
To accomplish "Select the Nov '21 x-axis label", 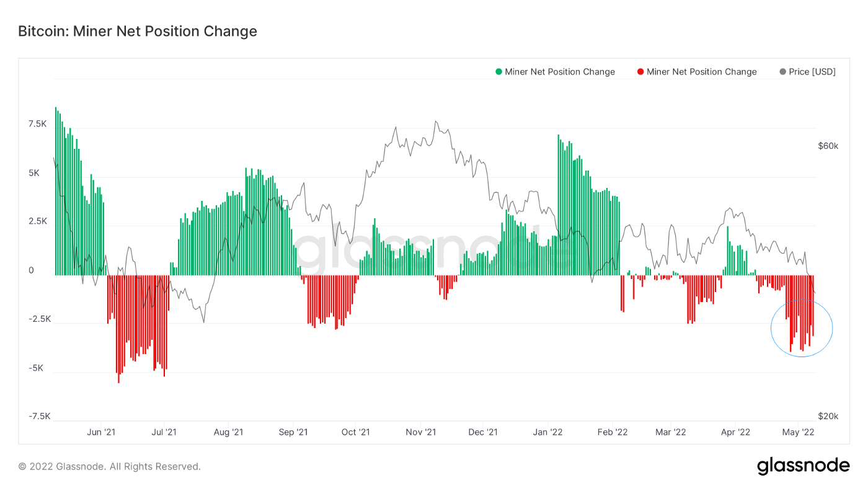I will click(x=420, y=432).
